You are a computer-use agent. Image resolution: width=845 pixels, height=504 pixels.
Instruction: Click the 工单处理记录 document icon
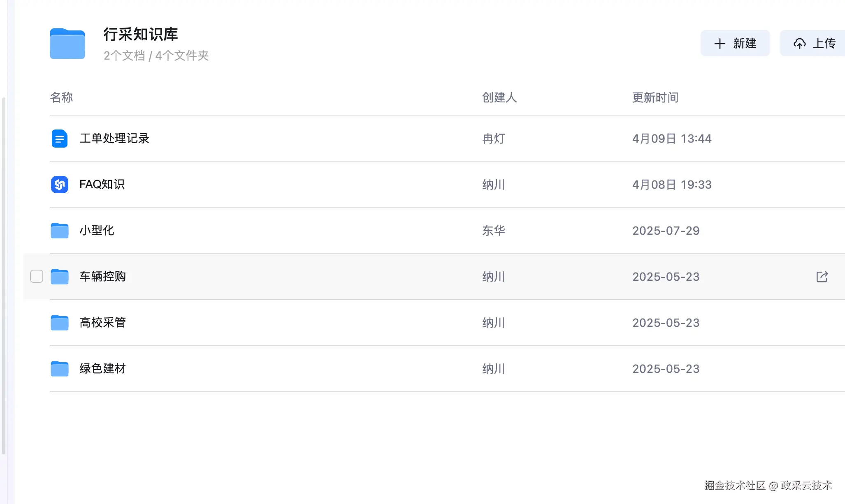click(60, 139)
